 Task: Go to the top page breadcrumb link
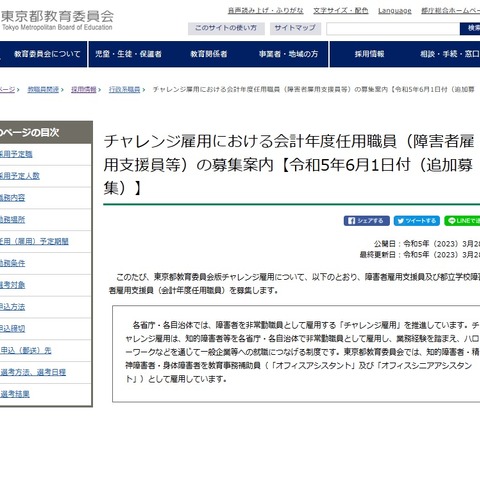pos(7,89)
